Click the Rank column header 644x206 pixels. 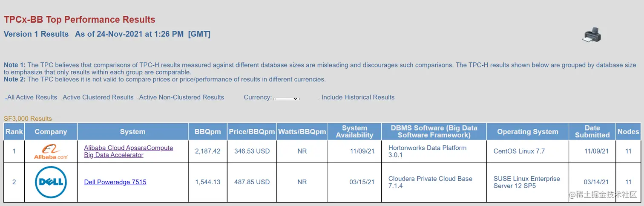pos(14,132)
